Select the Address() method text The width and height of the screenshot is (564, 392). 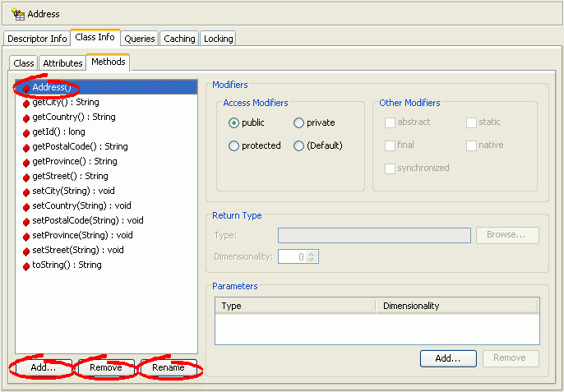tap(52, 87)
